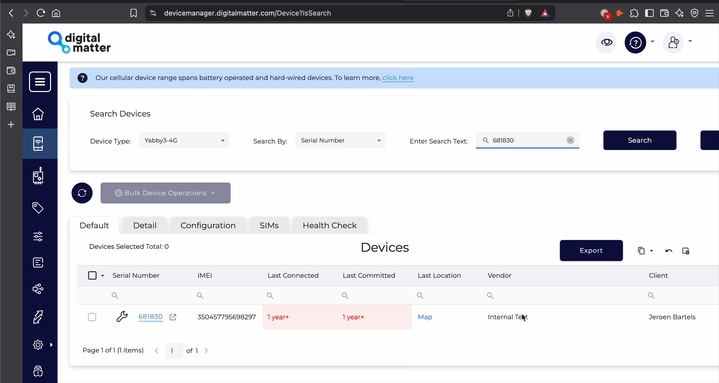Screen dimensions: 719x383
Task: Switch to the Detail tab
Action: tap(144, 225)
